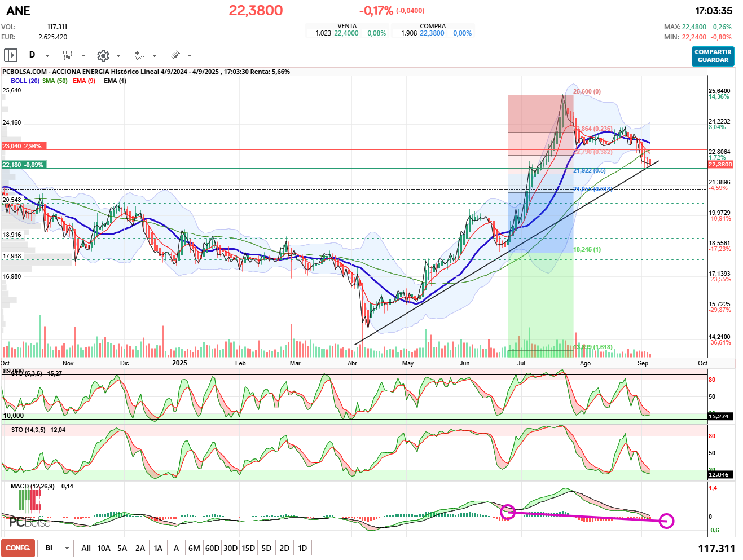The image size is (743, 560).
Task: Click the clock time 17:03:35
Action: tap(714, 11)
